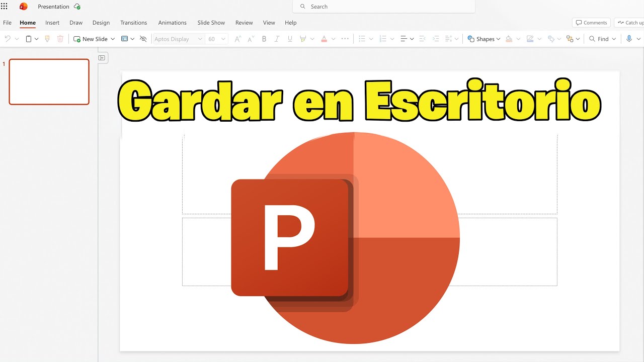Click the line spacing icon
Viewport: 644px width, 362px height.
click(x=448, y=39)
